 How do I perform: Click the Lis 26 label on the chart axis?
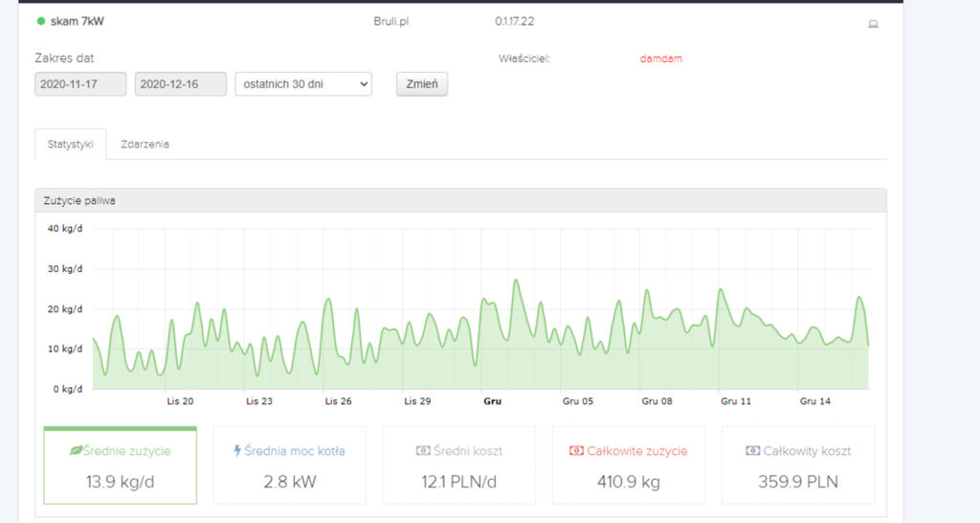[x=338, y=402]
